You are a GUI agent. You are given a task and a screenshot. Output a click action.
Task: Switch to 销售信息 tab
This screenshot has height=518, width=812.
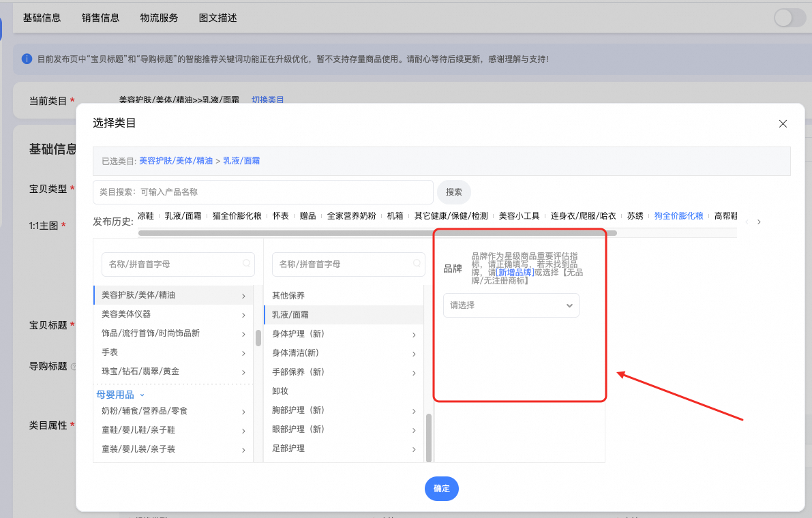click(x=100, y=18)
